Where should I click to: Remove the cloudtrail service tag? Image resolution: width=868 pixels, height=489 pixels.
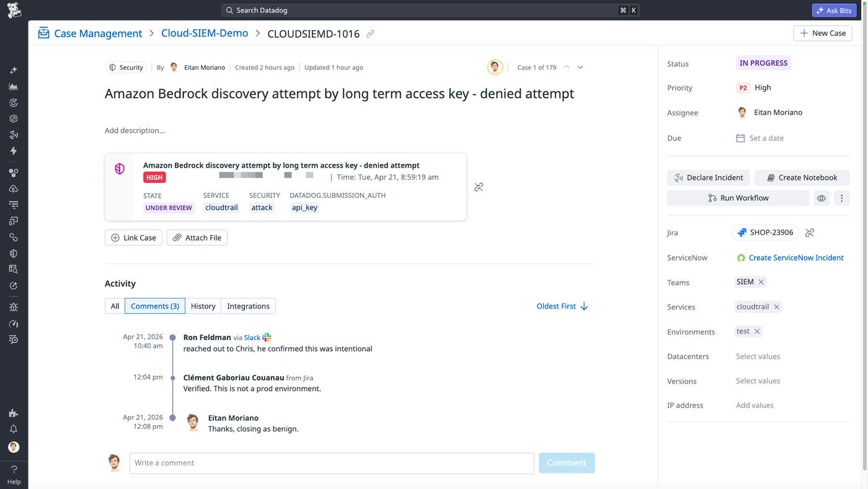[x=776, y=307]
